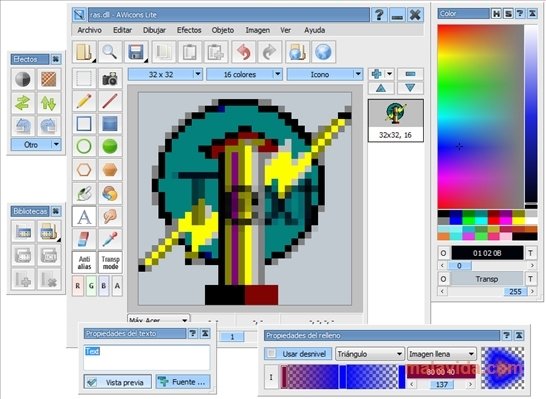Screen dimensions: 546x399
Task: Select the paint bucket fill tool
Action: tap(84, 193)
